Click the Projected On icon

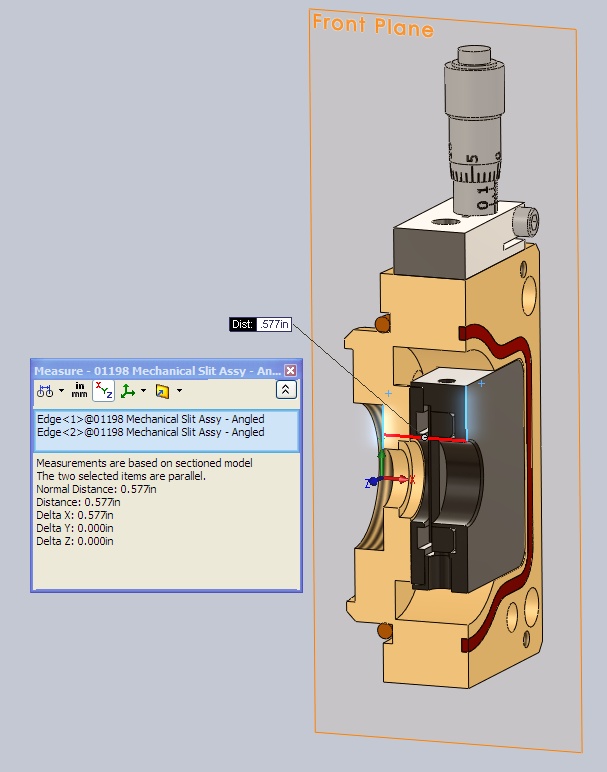coord(162,391)
